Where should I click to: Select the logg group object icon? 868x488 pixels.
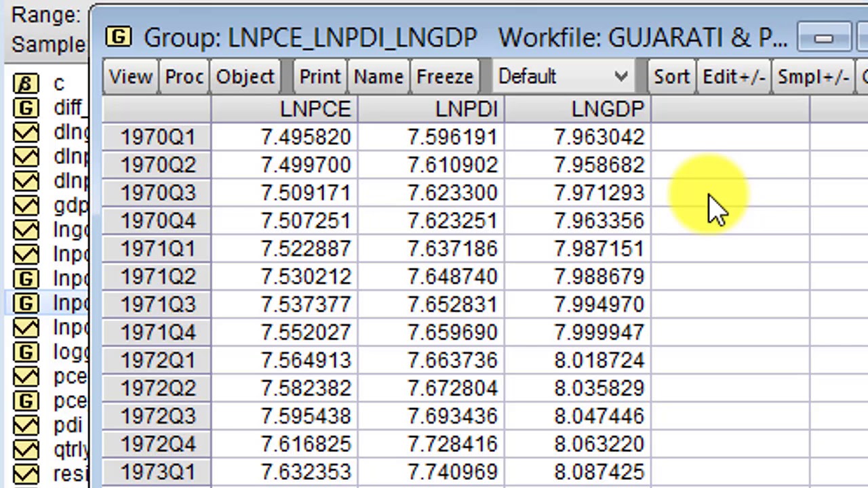(x=26, y=352)
